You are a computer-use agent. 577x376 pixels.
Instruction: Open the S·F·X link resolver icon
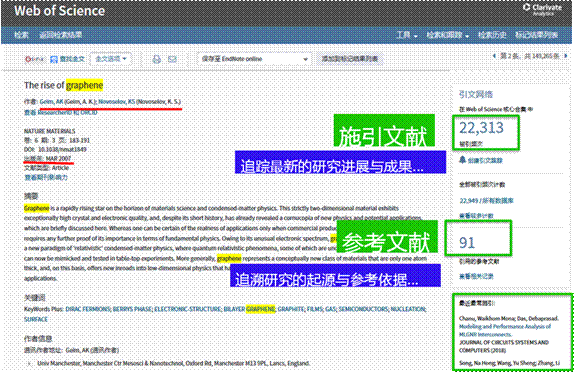[x=34, y=59]
